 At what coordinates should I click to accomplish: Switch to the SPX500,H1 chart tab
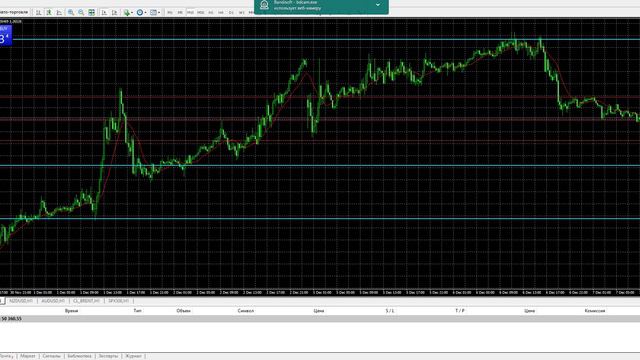click(118, 301)
